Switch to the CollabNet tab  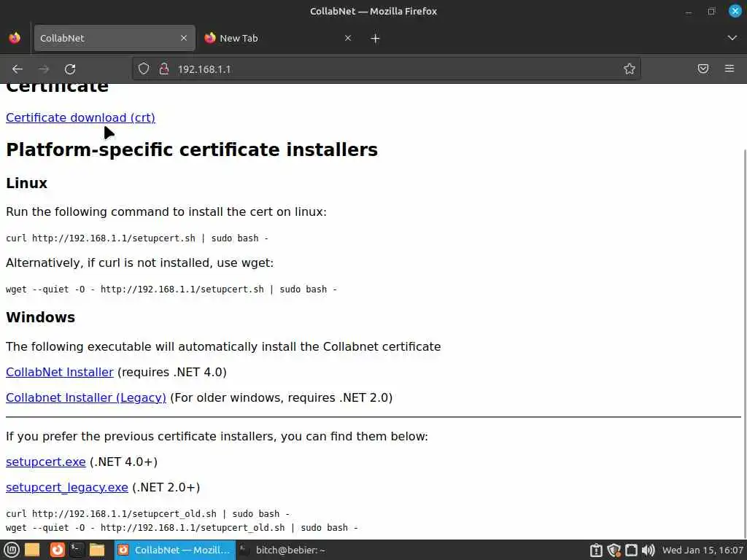[x=115, y=38]
